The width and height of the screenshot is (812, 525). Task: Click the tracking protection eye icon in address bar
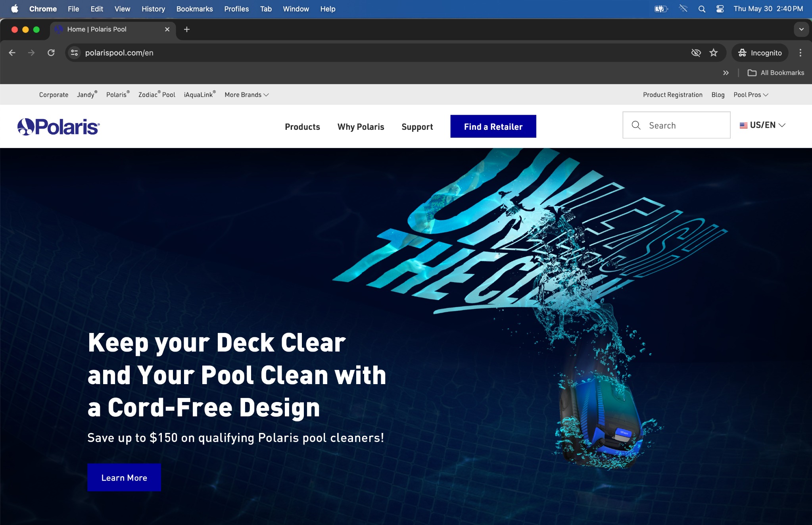tap(696, 53)
